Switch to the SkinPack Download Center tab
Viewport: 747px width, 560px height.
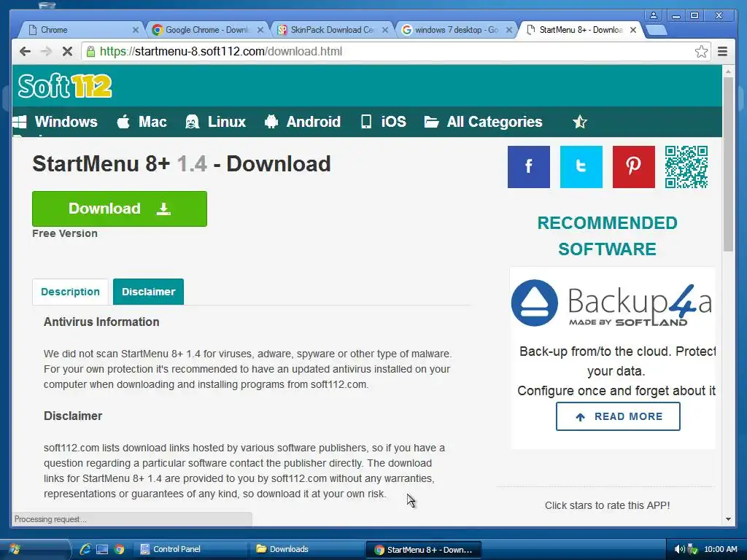(x=333, y=30)
